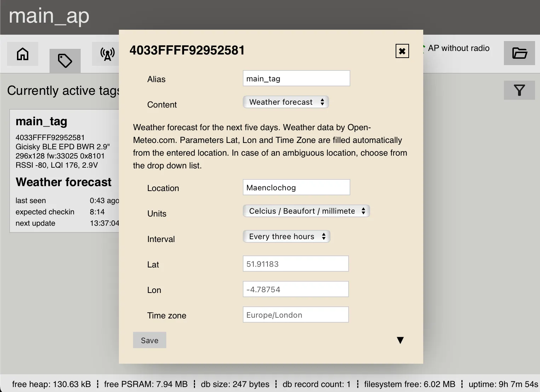
Task: Expand the advanced options triangle
Action: coord(400,340)
